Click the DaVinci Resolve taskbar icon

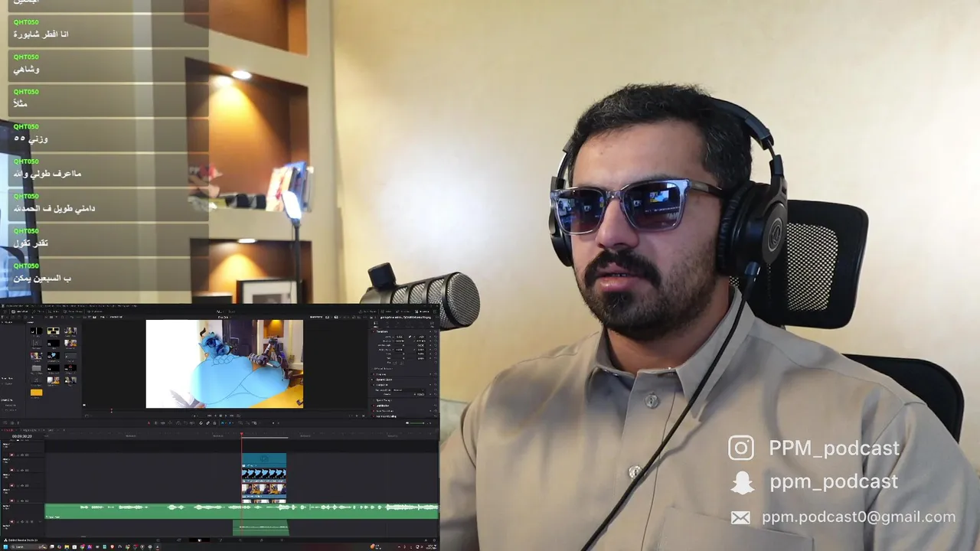pyautogui.click(x=157, y=546)
